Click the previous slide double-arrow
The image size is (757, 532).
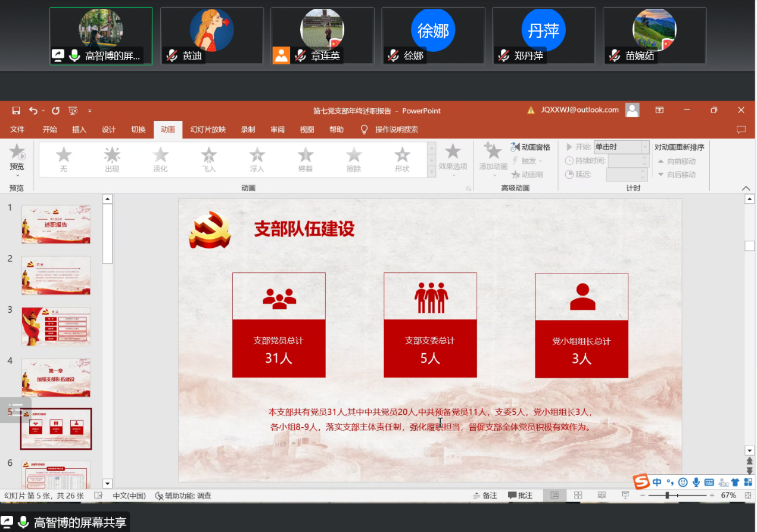point(750,461)
